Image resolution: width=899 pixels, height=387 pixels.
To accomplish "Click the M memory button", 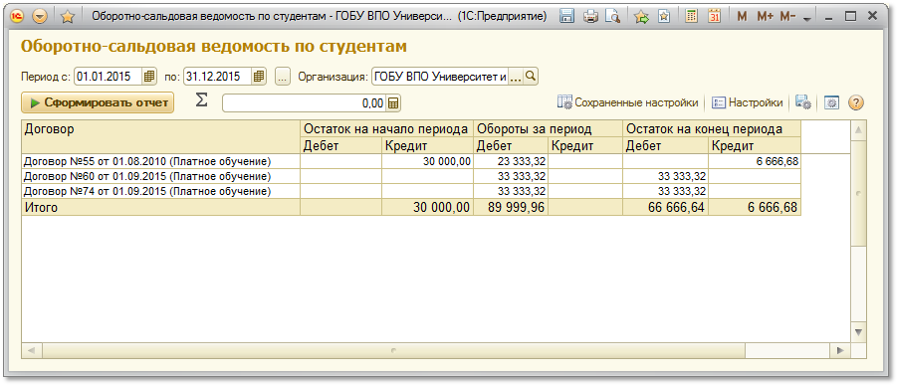I will [x=742, y=17].
